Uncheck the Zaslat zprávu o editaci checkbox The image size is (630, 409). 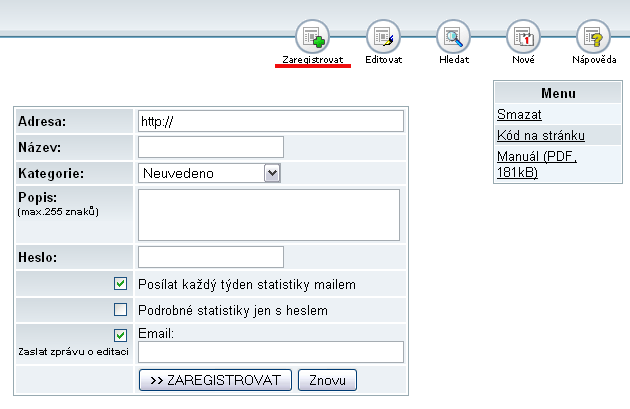coord(121,335)
